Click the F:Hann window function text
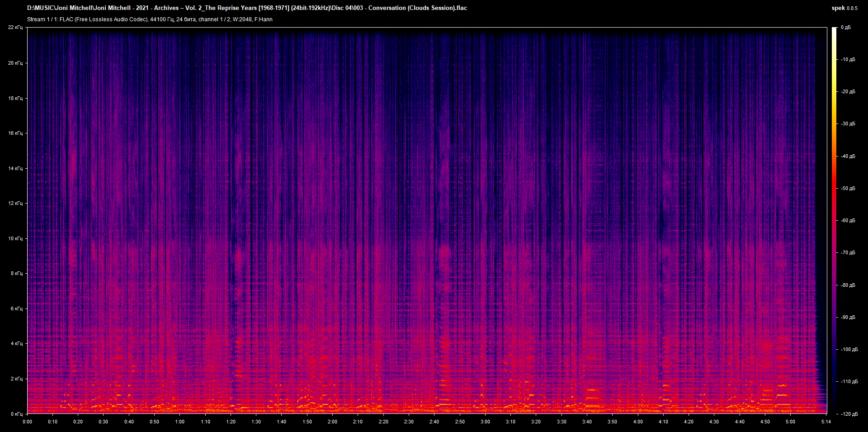This screenshot has height=432, width=868. click(264, 19)
